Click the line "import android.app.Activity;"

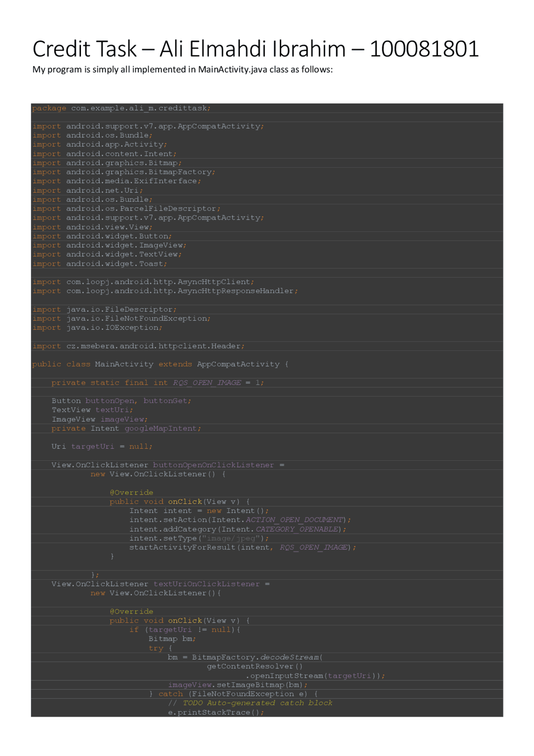100,144
